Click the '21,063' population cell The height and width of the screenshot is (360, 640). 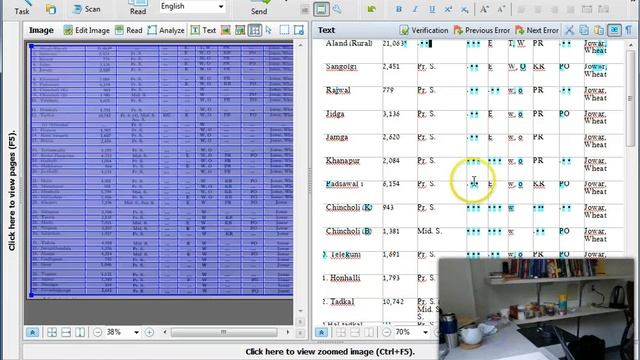tap(393, 43)
